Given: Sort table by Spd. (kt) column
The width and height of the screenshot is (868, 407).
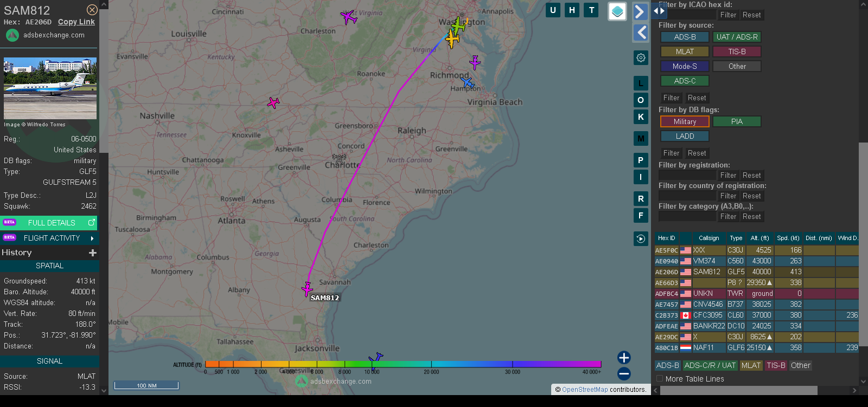Looking at the screenshot, I should pos(788,238).
